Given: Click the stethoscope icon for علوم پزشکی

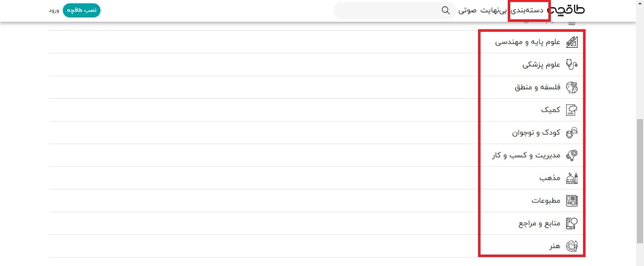Looking at the screenshot, I should 572,65.
